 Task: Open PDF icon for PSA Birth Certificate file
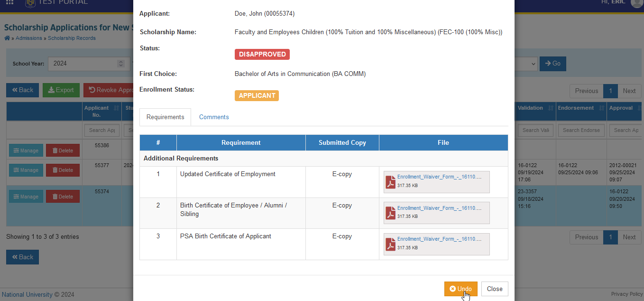tap(390, 245)
